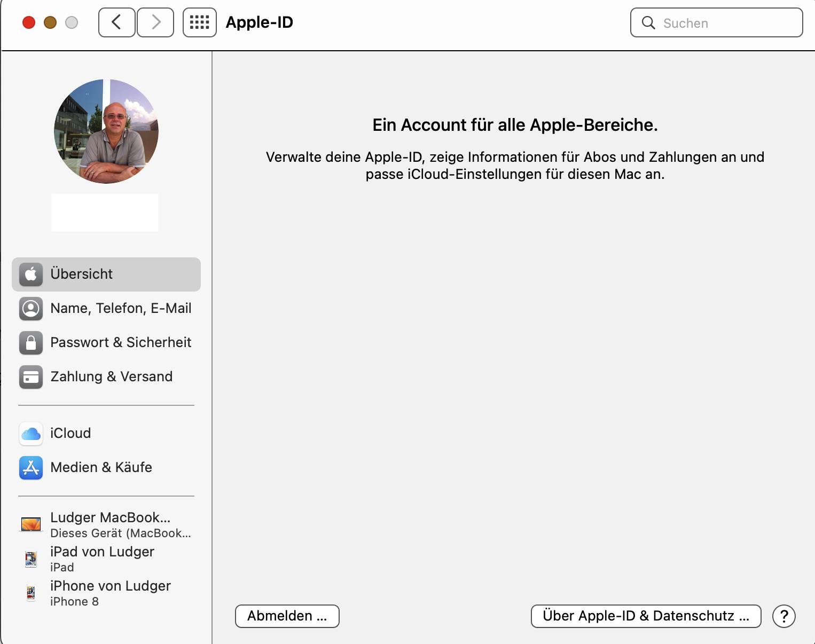Open Über Apple-ID & Datenschutz
Viewport: 815px width, 644px height.
[x=646, y=616]
